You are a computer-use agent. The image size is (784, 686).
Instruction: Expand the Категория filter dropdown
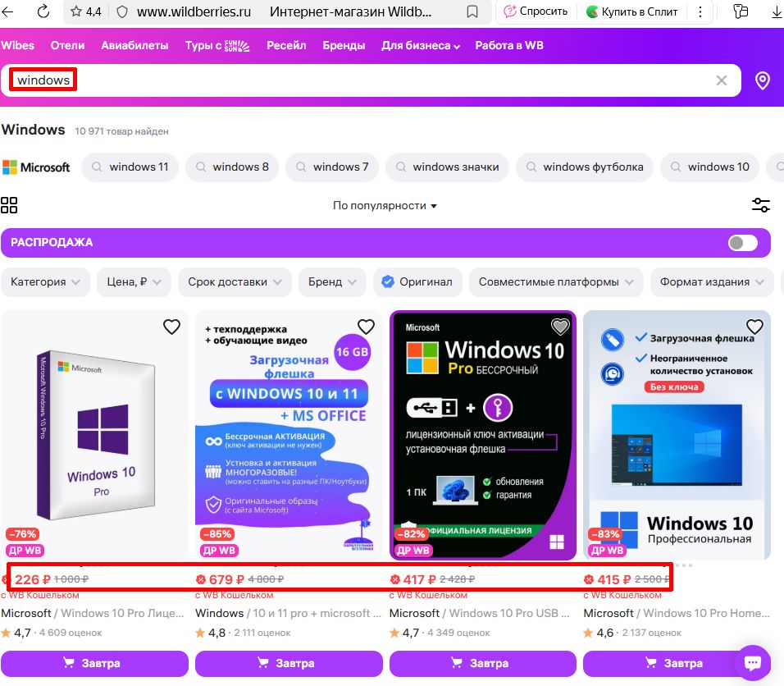45,281
